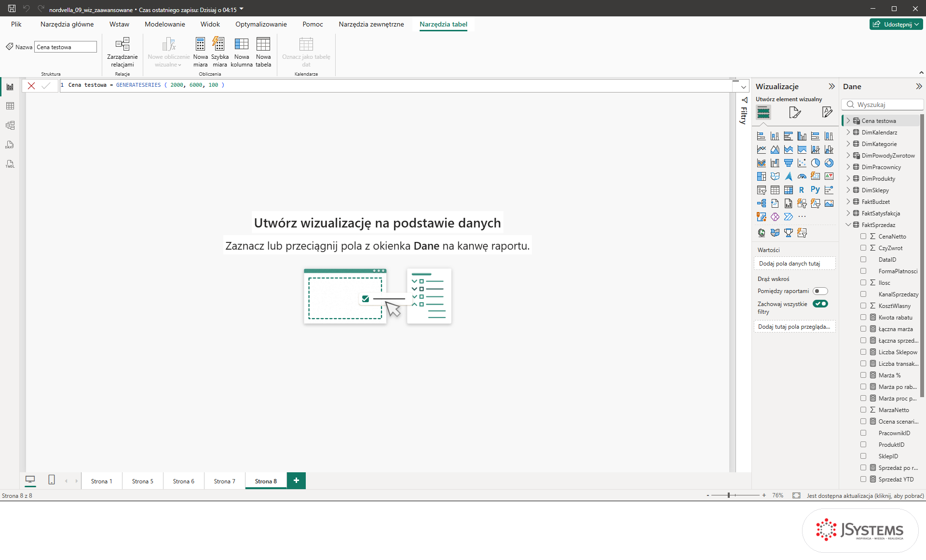Confirm the formula with the checkmark

pyautogui.click(x=46, y=86)
